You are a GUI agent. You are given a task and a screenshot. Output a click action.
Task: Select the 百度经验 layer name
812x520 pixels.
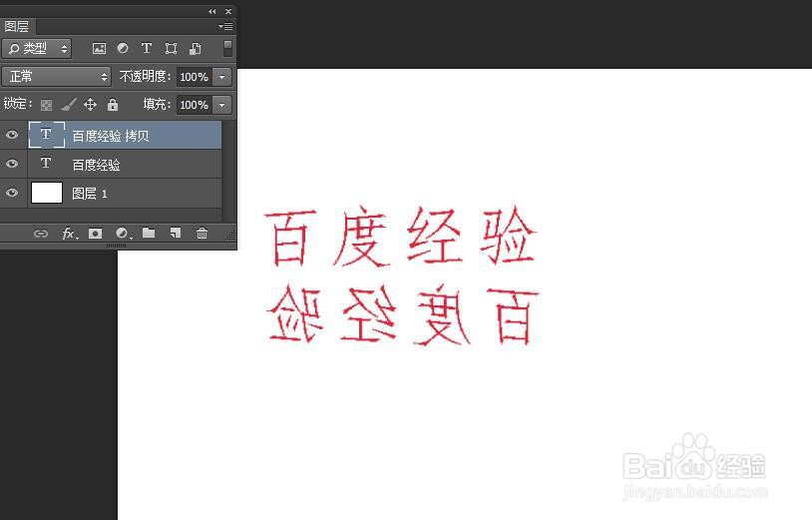[x=96, y=165]
